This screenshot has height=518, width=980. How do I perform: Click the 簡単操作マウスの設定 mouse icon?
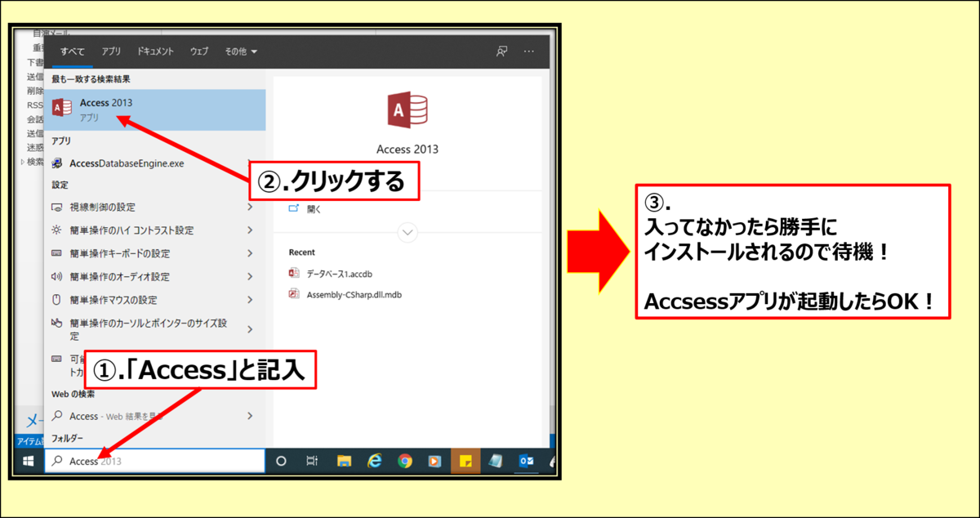(x=57, y=300)
